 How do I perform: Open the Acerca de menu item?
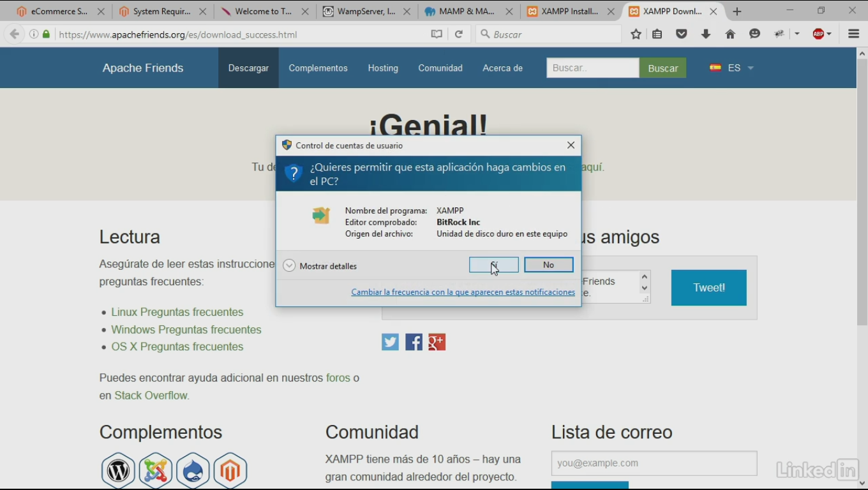point(502,68)
